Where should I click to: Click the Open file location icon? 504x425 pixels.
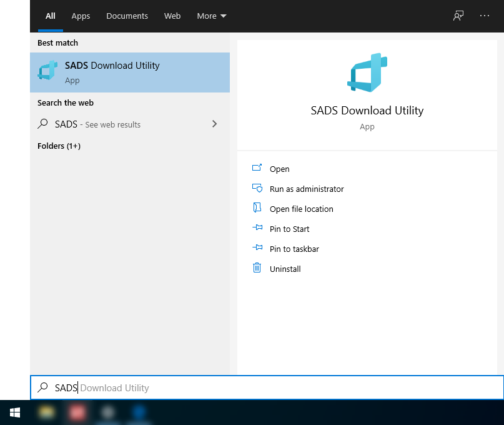[257, 208]
